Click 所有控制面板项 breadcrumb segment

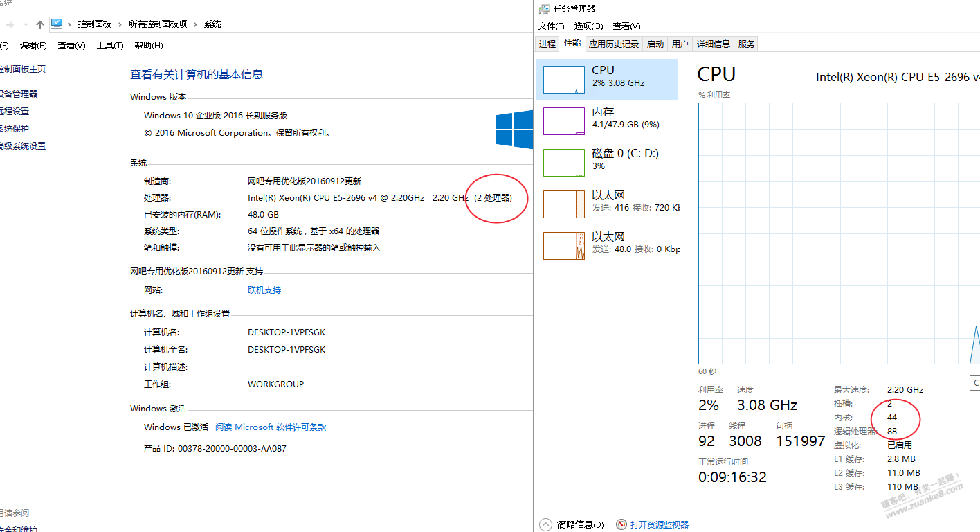pyautogui.click(x=158, y=24)
